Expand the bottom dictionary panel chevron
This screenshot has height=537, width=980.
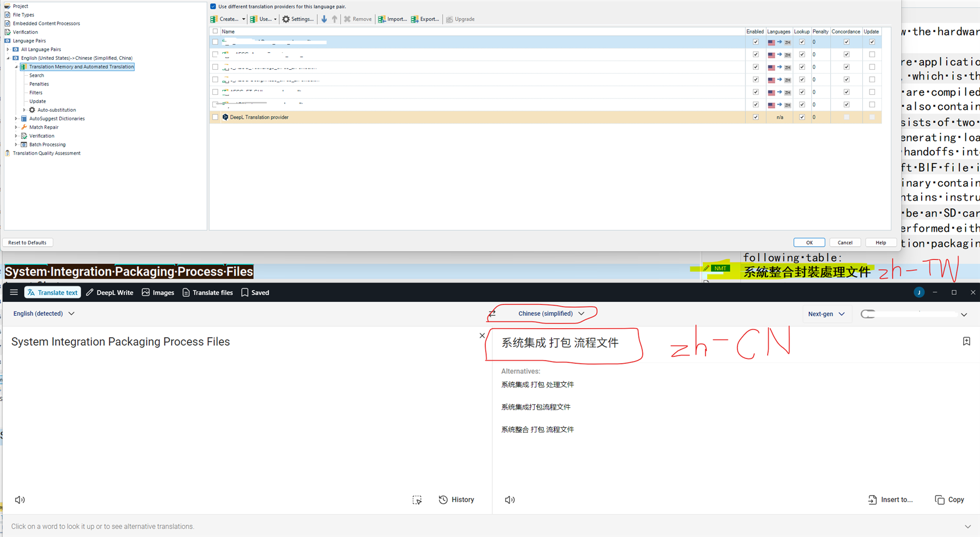tap(967, 527)
